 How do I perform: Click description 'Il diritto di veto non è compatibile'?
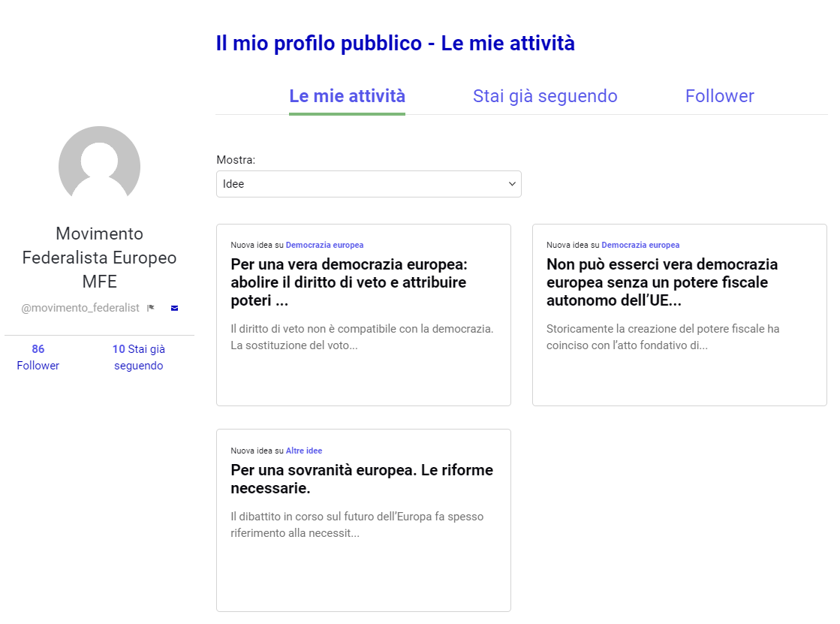tap(362, 336)
